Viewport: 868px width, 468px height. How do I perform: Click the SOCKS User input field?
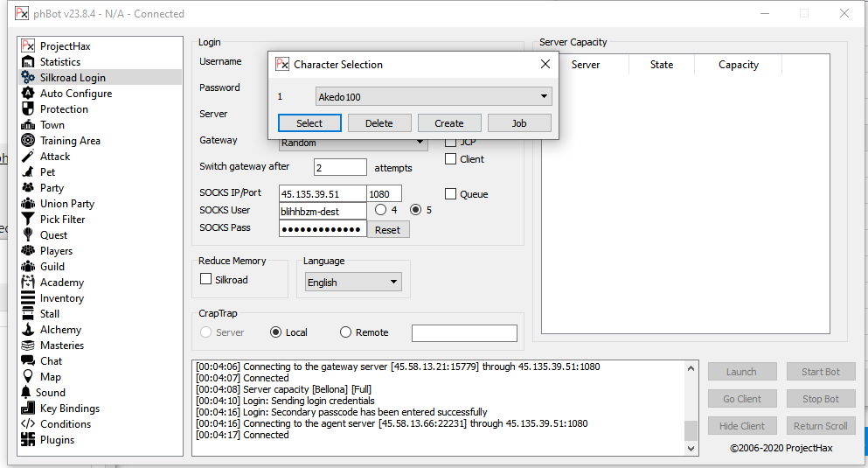click(322, 211)
